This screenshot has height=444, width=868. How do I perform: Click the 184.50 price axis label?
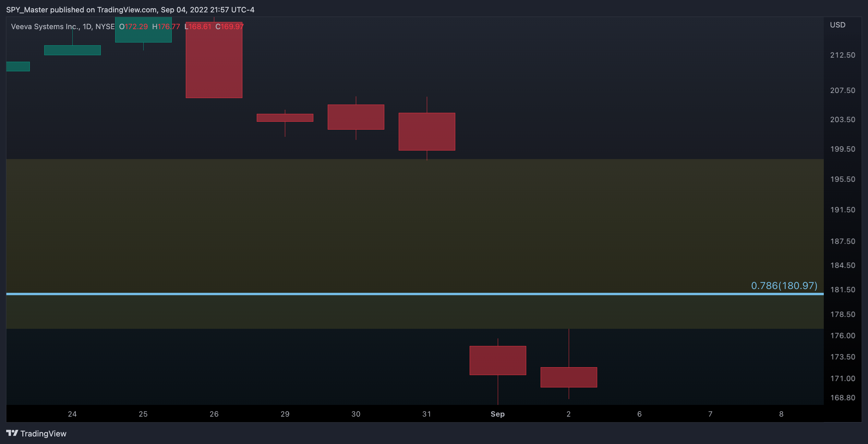pyautogui.click(x=843, y=265)
